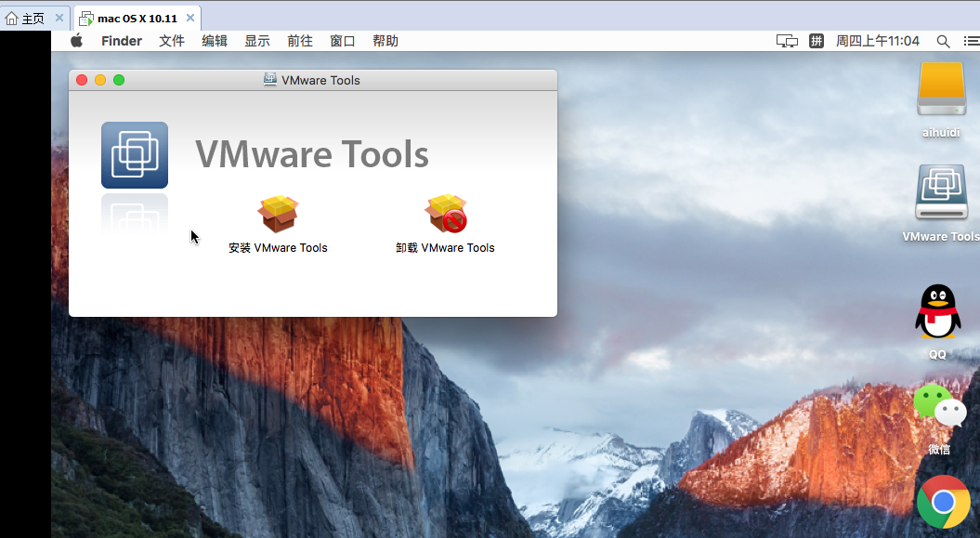Open the aihuidi drive on the desktop
Image resolution: width=980 pixels, height=538 pixels.
click(941, 91)
